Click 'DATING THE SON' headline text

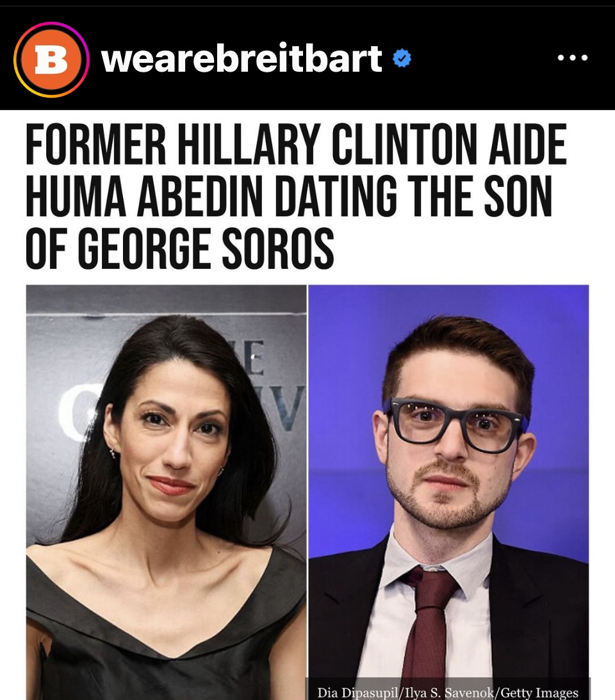click(413, 196)
